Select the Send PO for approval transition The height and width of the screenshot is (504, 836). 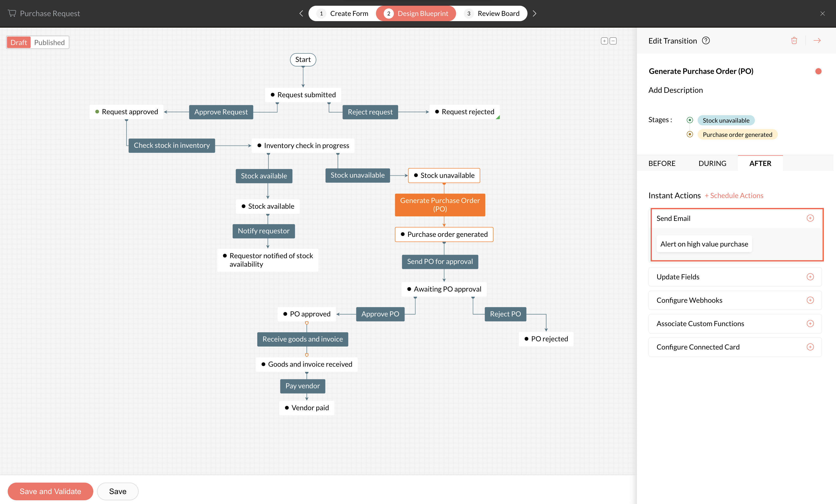point(440,261)
